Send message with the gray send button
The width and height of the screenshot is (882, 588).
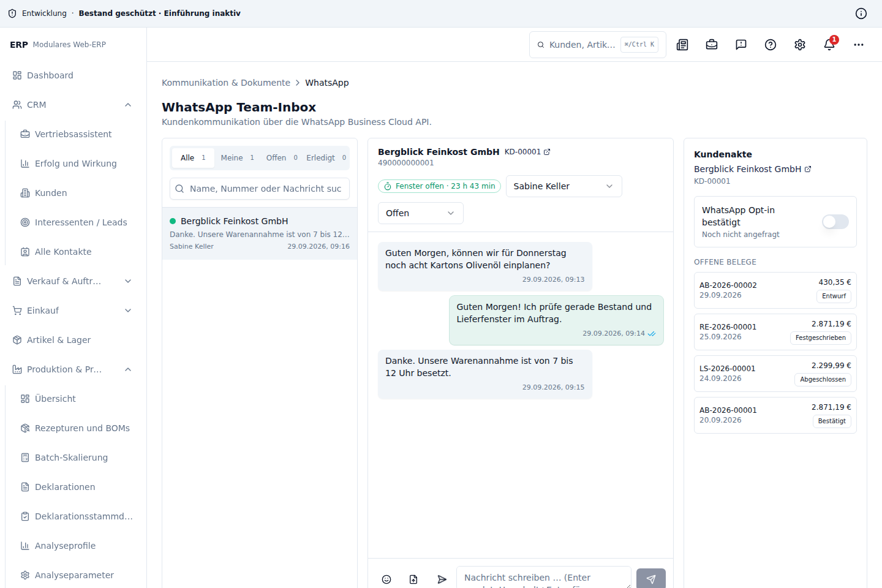[651, 579]
